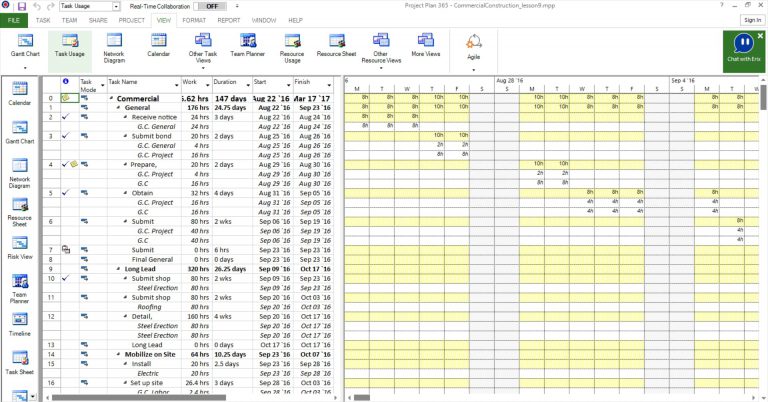Click the Aug 28 '16 timescale header
Image resolution: width=768 pixels, height=402 pixels.
(x=509, y=80)
